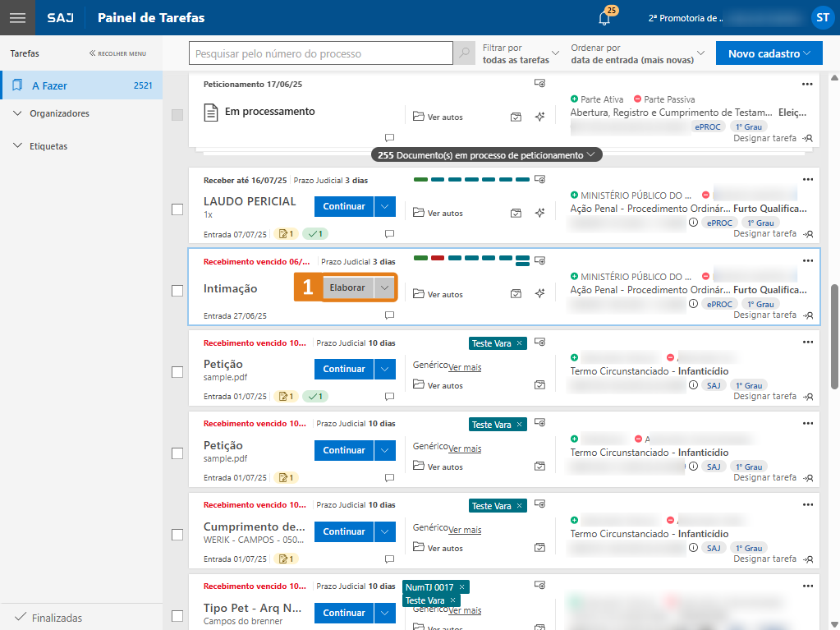Open comments on the Intimação task
Image resolution: width=840 pixels, height=630 pixels.
(390, 315)
